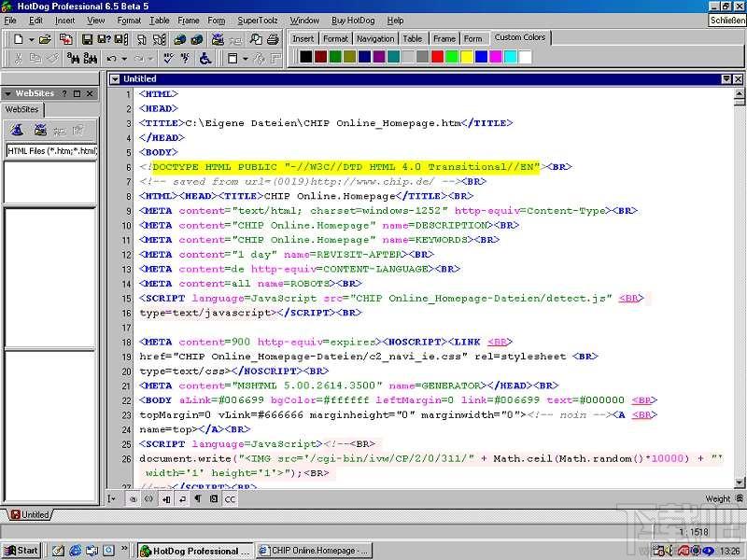Save the document with the floppy disk icon

pos(87,39)
